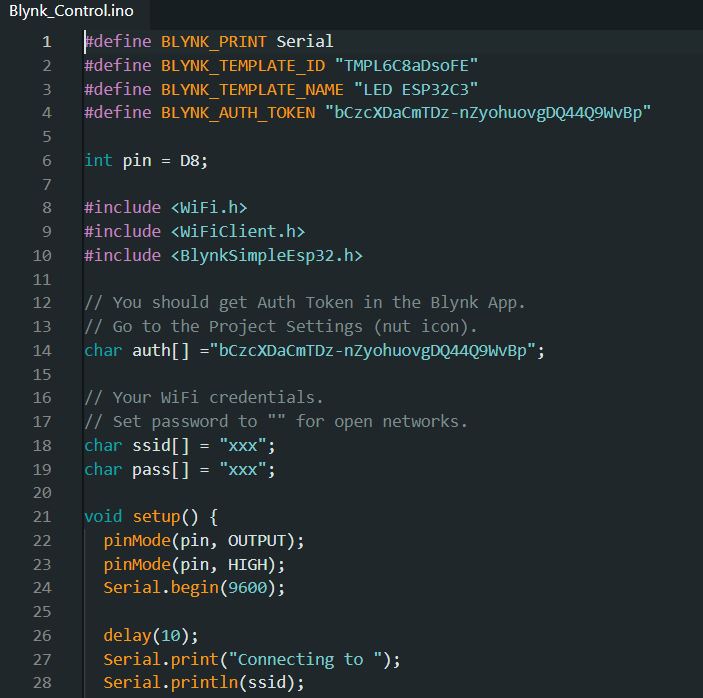This screenshot has height=698, width=703.
Task: Click Serial.begin(9600) on line 24
Action: click(194, 588)
